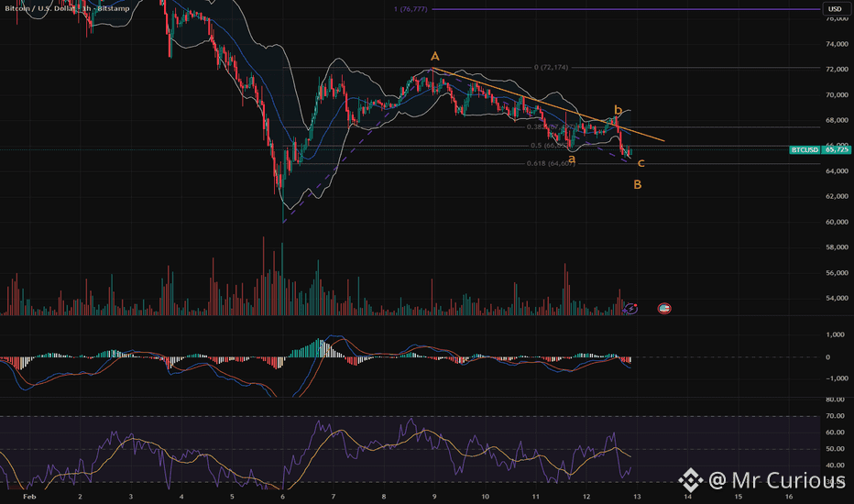Click date 16 on the time axis
Image resolution: width=854 pixels, height=504 pixels.
[789, 497]
